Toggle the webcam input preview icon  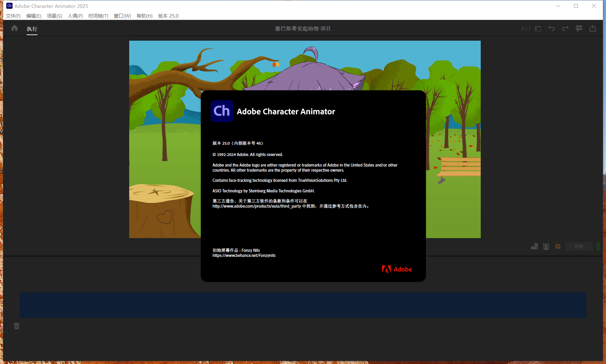(x=546, y=246)
